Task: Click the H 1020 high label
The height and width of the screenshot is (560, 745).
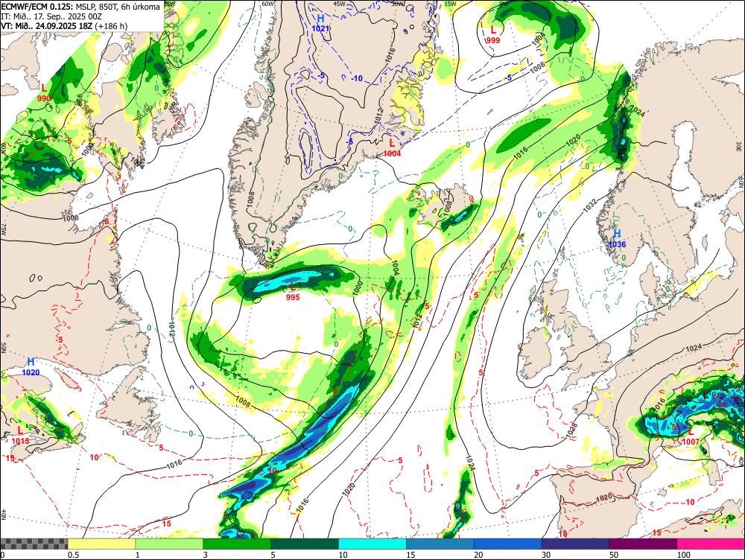Action: (31, 367)
